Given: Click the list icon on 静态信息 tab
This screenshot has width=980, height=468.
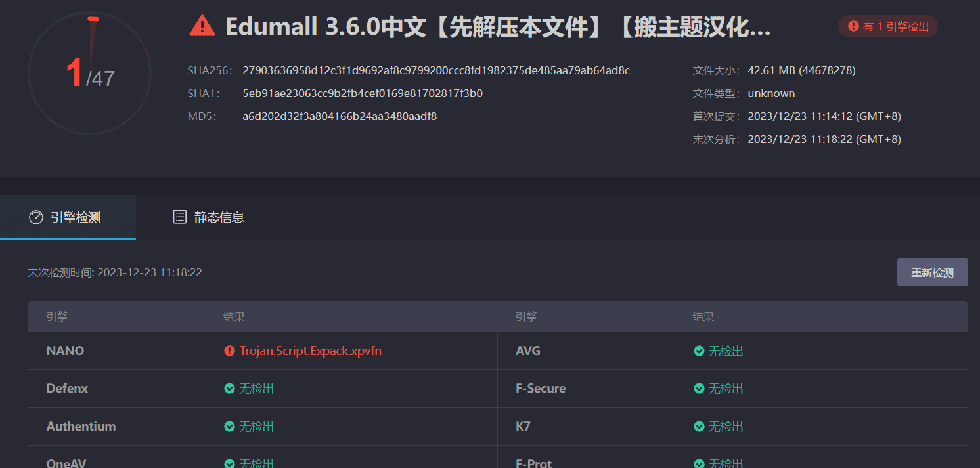Looking at the screenshot, I should [x=179, y=217].
